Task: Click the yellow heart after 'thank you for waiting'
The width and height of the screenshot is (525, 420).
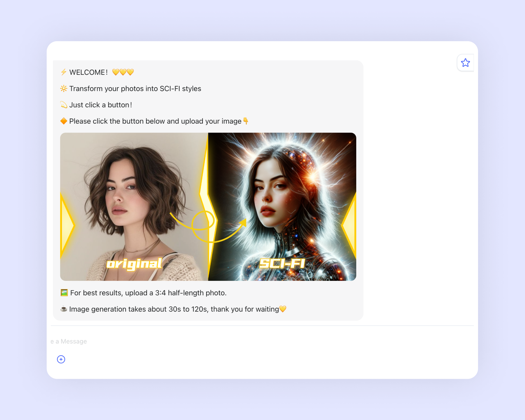Action: (x=283, y=309)
